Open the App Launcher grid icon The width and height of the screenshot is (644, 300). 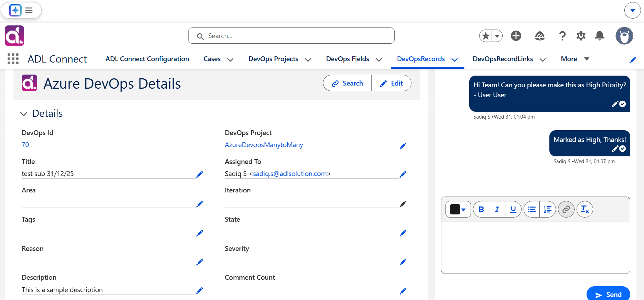[x=13, y=59]
